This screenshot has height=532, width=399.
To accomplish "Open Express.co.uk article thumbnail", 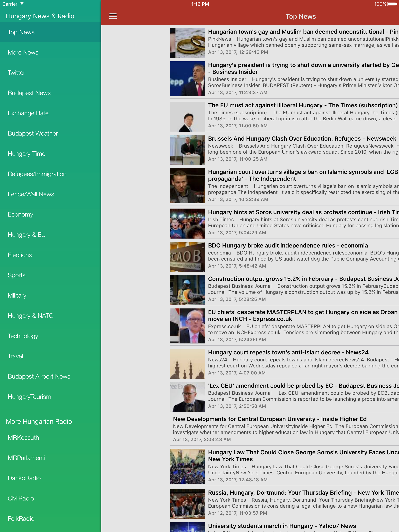I will [x=187, y=326].
